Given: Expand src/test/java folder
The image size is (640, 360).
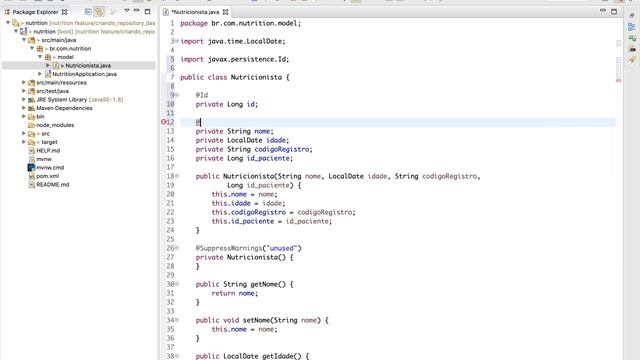Looking at the screenshot, I should pyautogui.click(x=24, y=91).
